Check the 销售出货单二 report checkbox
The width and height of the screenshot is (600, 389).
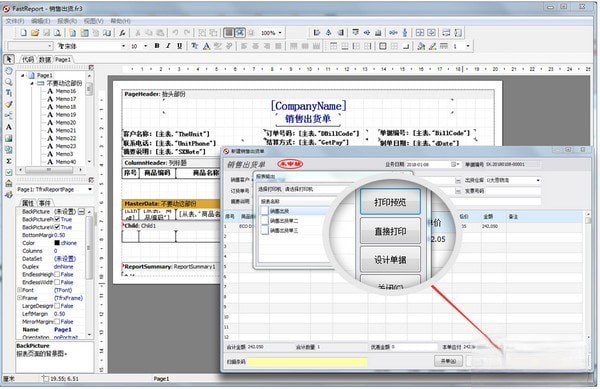click(x=264, y=221)
